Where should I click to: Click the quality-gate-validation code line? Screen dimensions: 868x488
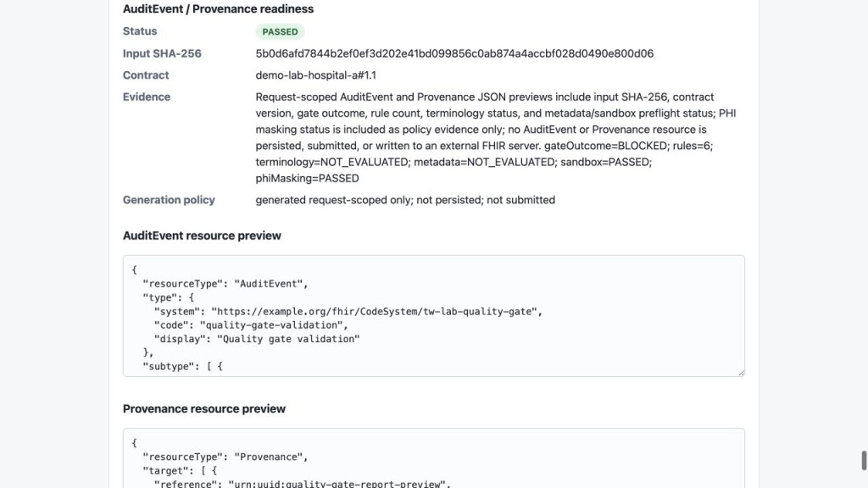click(251, 325)
